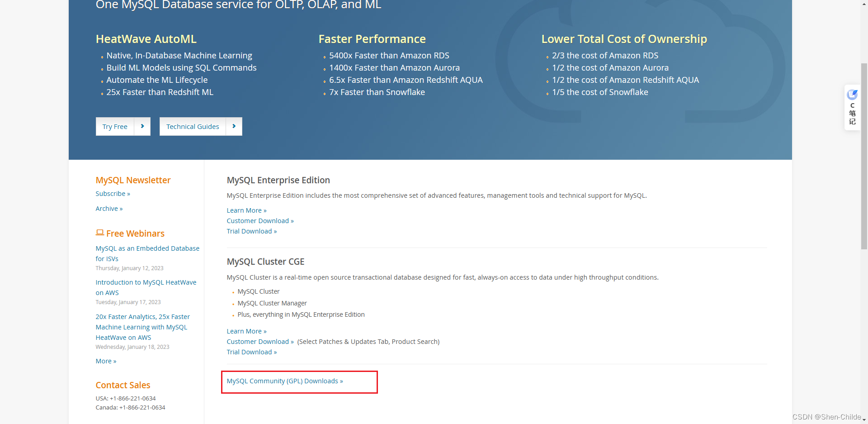Open the Contact Sales heading link

pos(123,385)
